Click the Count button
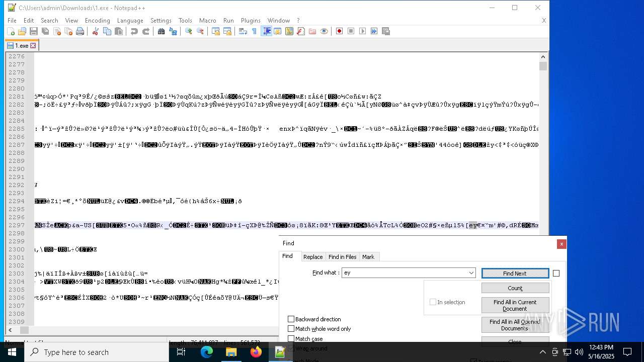 [515, 288]
